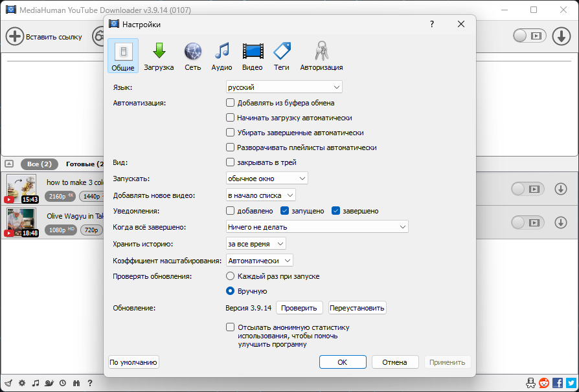The image size is (579, 392).
Task: Toggle закрывать в трей checkbox
Action: click(230, 162)
